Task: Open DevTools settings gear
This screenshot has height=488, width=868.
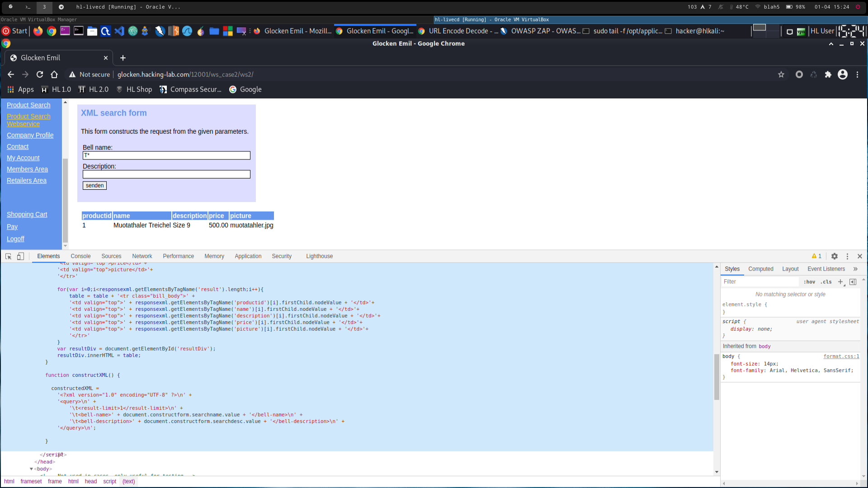Action: click(x=835, y=256)
